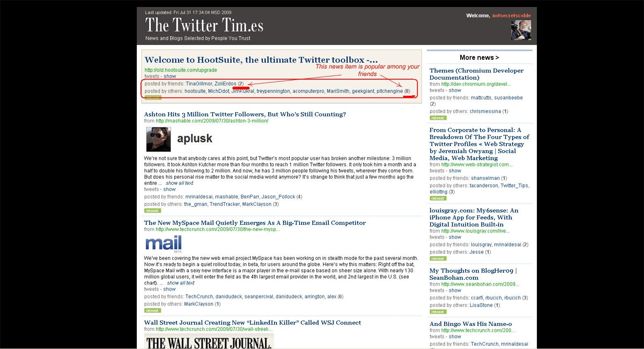Viewport: 644px width, 349px height.
Task: Open the Welcome to HootSuite headline
Action: pyautogui.click(x=261, y=60)
